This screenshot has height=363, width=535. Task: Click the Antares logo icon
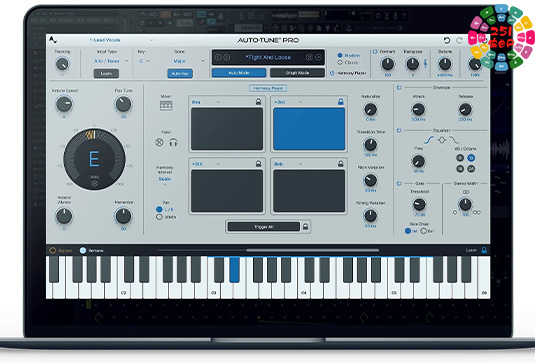(x=53, y=40)
